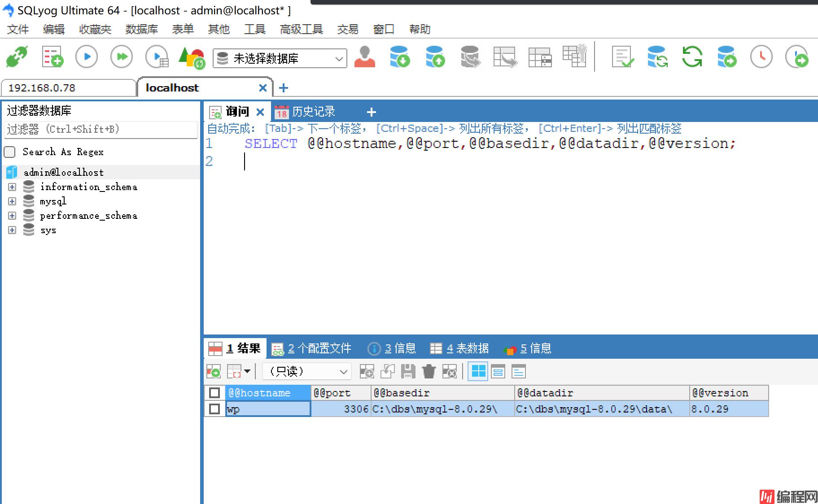Click the 8.0.29 version cell
Viewport: 818px width, 504px height.
(729, 409)
